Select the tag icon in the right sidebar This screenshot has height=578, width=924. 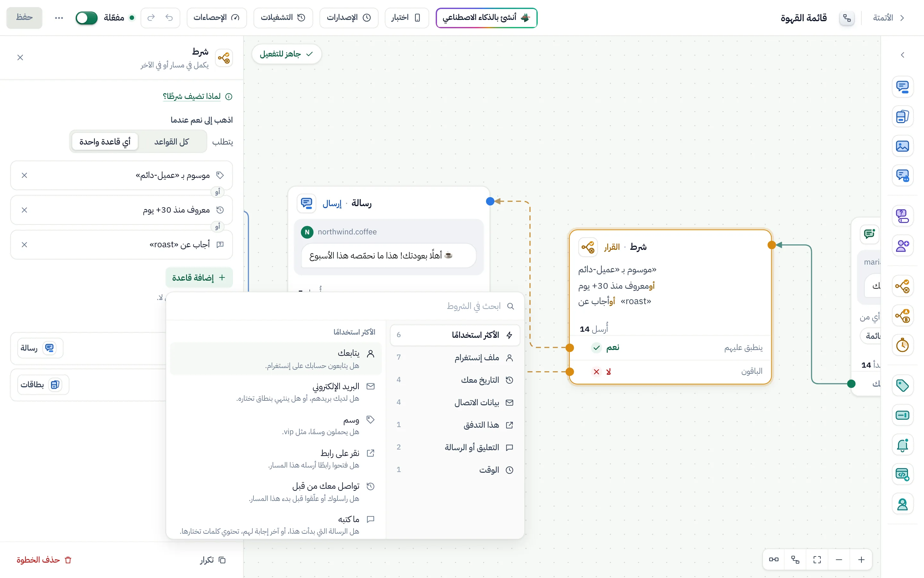click(902, 385)
